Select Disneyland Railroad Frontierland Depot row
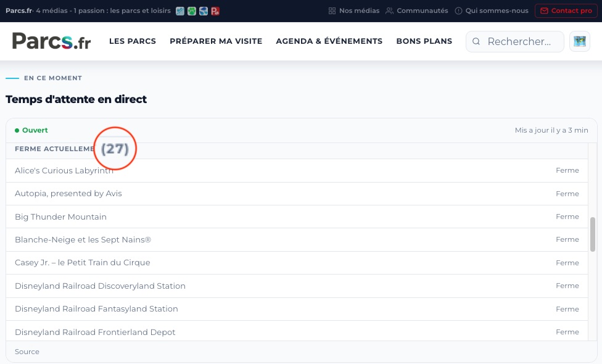 (297, 331)
